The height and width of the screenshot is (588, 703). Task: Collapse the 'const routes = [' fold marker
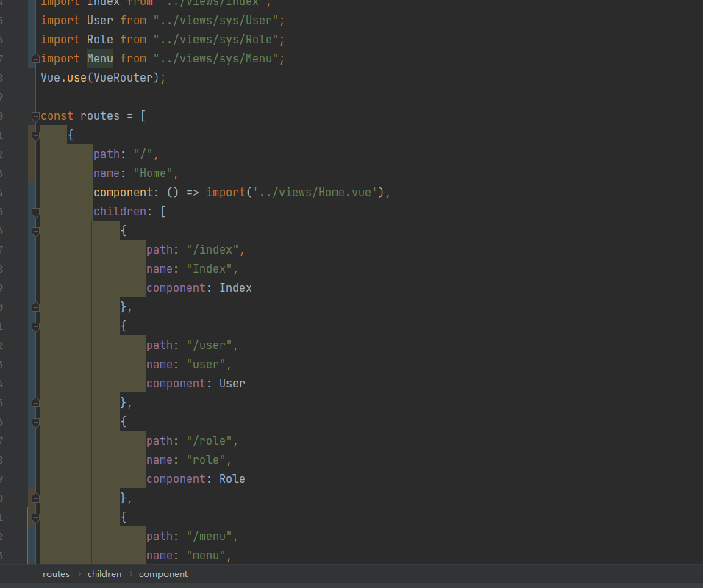tap(35, 117)
